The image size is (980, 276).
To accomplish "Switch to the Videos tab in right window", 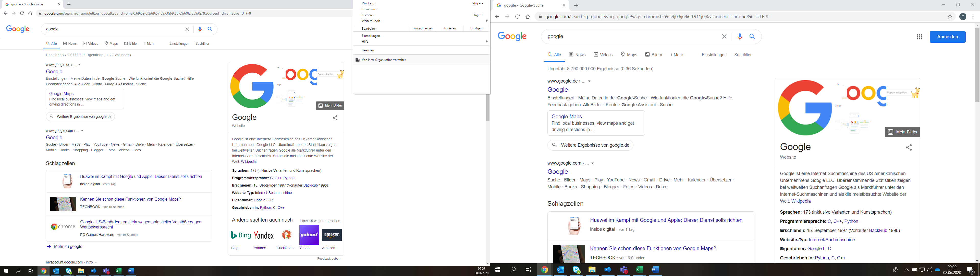I will pos(603,55).
